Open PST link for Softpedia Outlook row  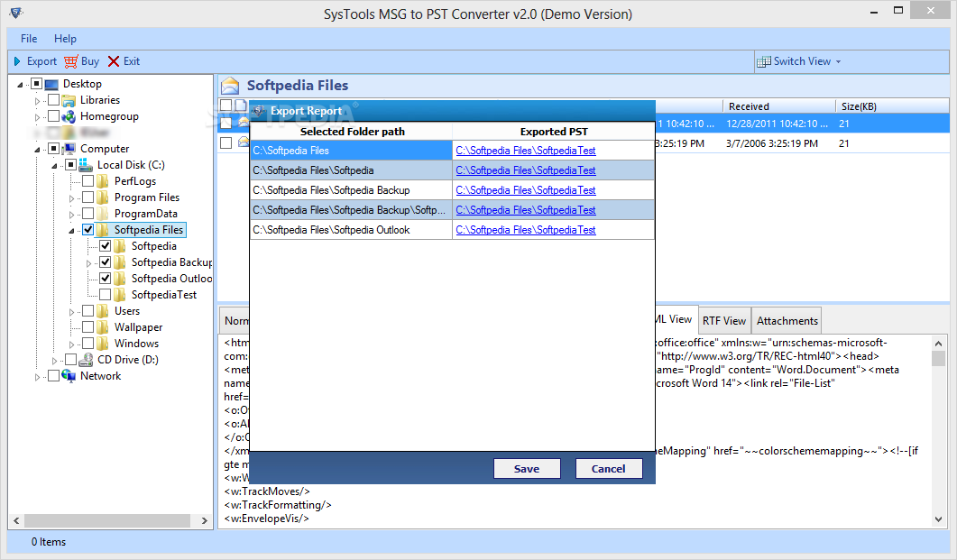click(x=526, y=230)
